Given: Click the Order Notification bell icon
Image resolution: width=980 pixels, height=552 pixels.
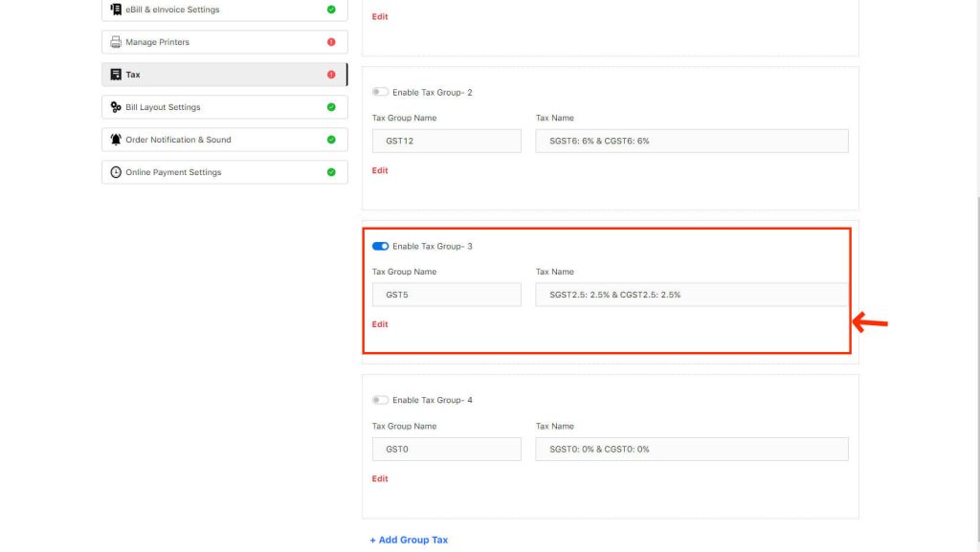Looking at the screenshot, I should point(116,140).
